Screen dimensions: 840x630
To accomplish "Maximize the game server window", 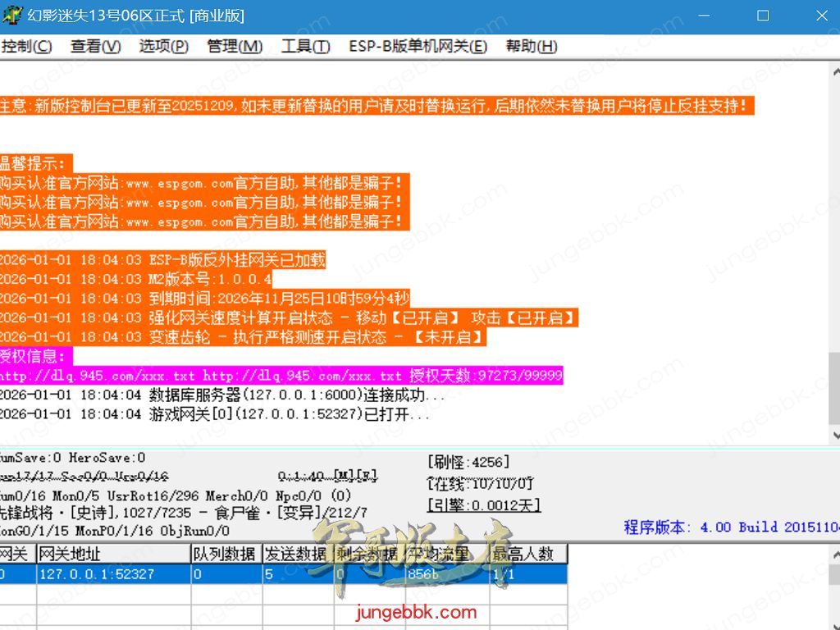I will [763, 16].
